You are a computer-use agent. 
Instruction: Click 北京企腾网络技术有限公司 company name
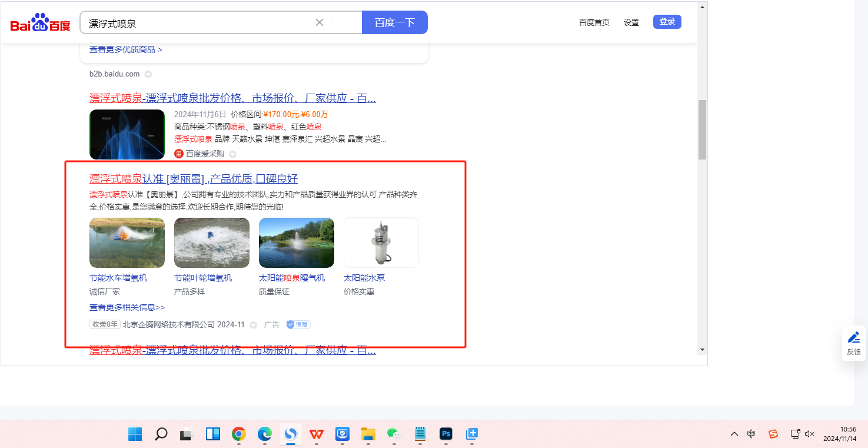point(169,324)
